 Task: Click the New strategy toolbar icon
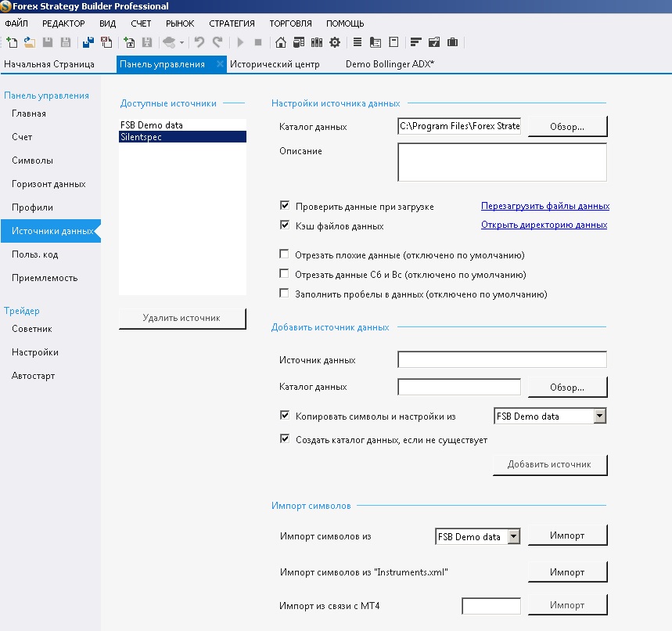[12, 42]
